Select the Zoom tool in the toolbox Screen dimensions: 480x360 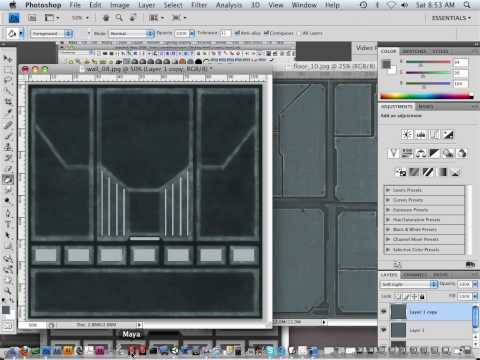point(7,291)
